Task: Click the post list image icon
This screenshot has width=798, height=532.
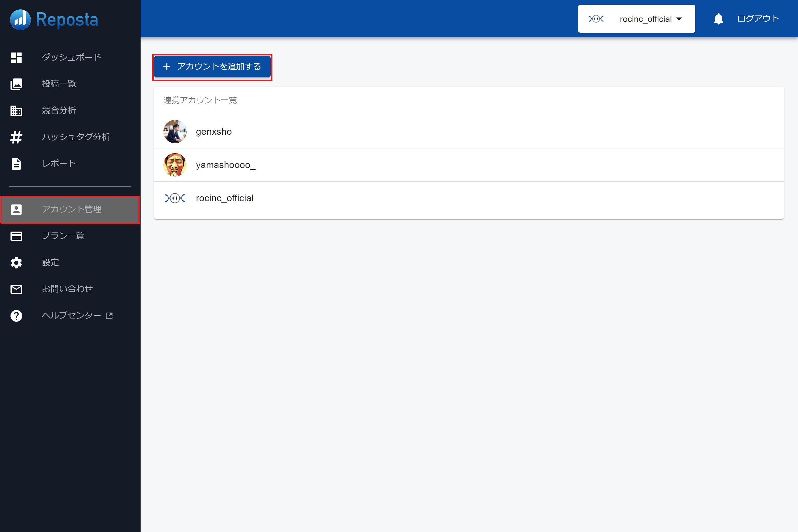Action: tap(16, 84)
